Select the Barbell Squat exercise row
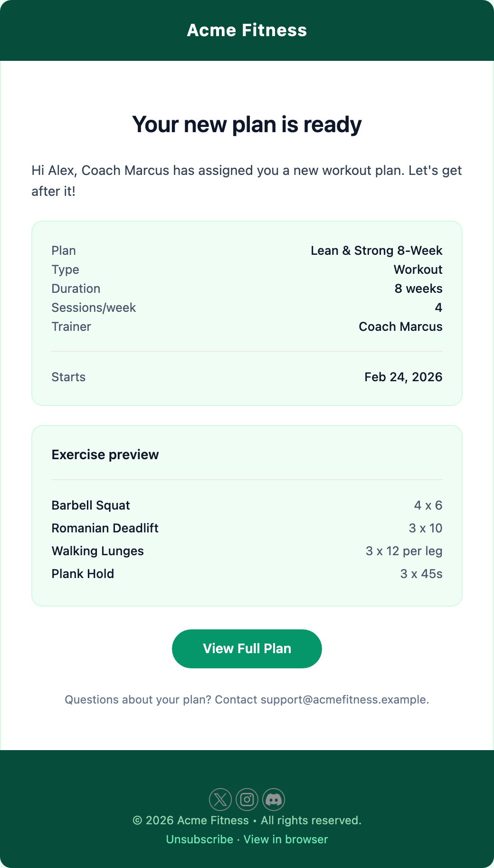This screenshot has width=494, height=868. tap(91, 505)
